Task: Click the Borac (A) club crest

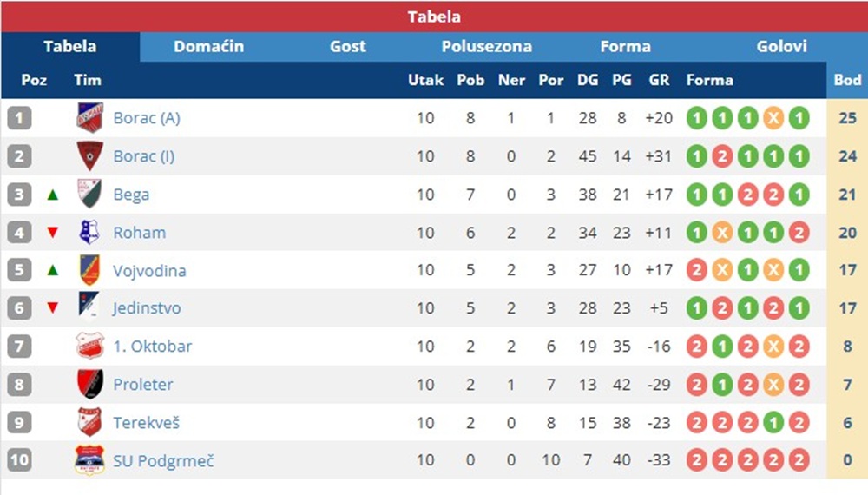Action: click(x=89, y=117)
